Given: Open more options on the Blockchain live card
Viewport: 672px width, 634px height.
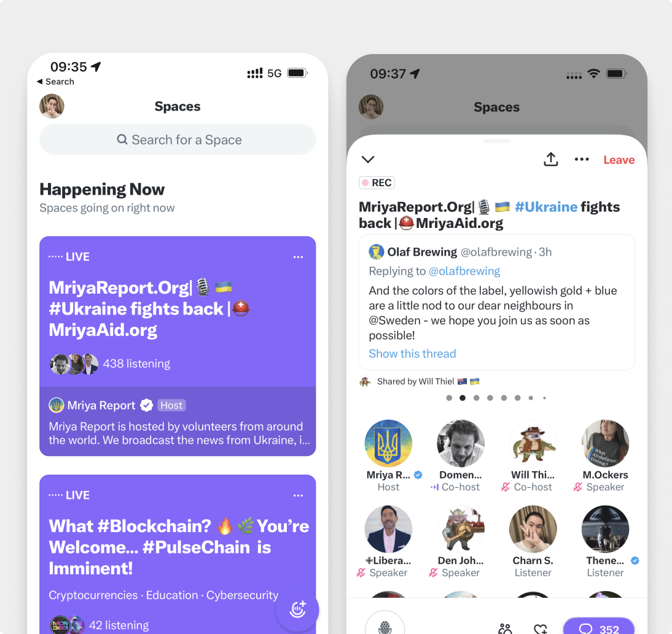Looking at the screenshot, I should tap(299, 495).
